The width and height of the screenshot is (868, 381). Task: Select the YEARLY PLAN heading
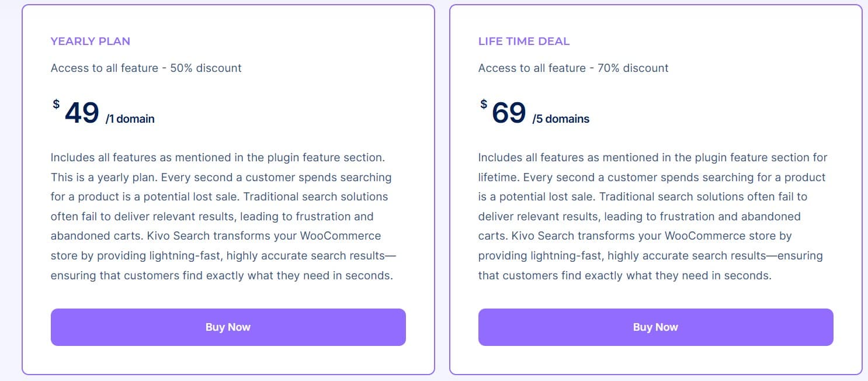[x=90, y=41]
